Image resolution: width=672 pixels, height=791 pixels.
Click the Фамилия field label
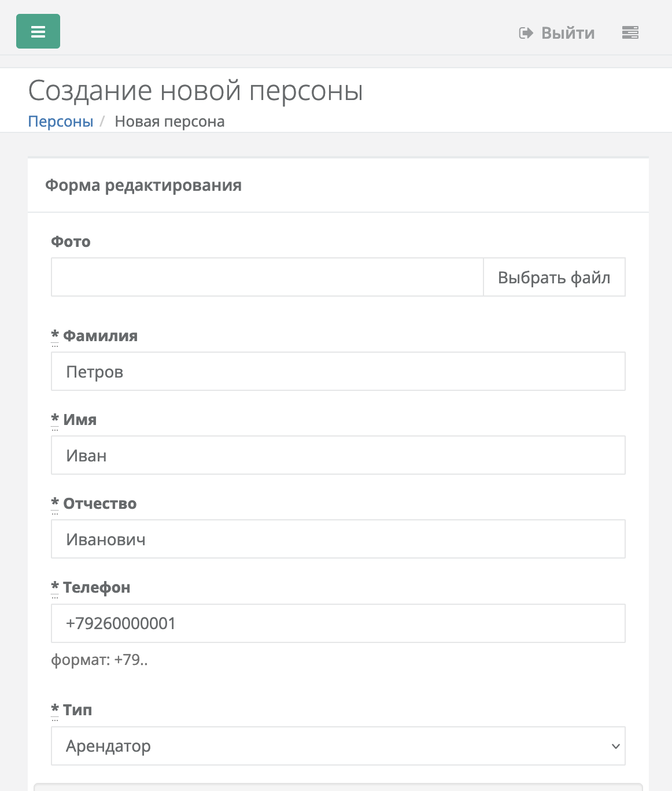(x=100, y=336)
